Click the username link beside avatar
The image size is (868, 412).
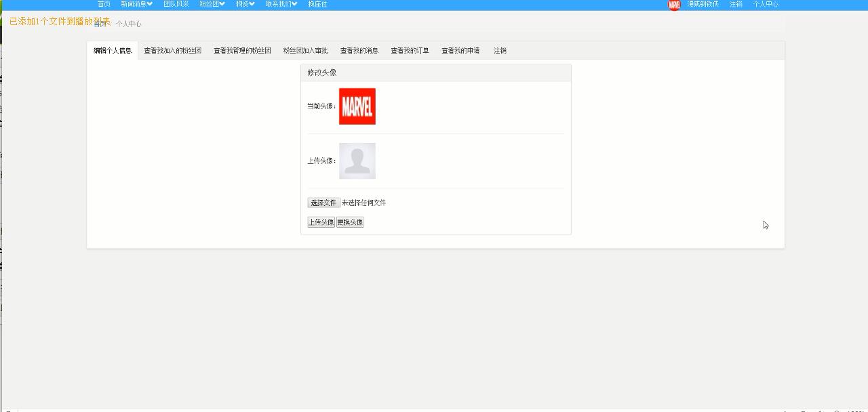[703, 4]
